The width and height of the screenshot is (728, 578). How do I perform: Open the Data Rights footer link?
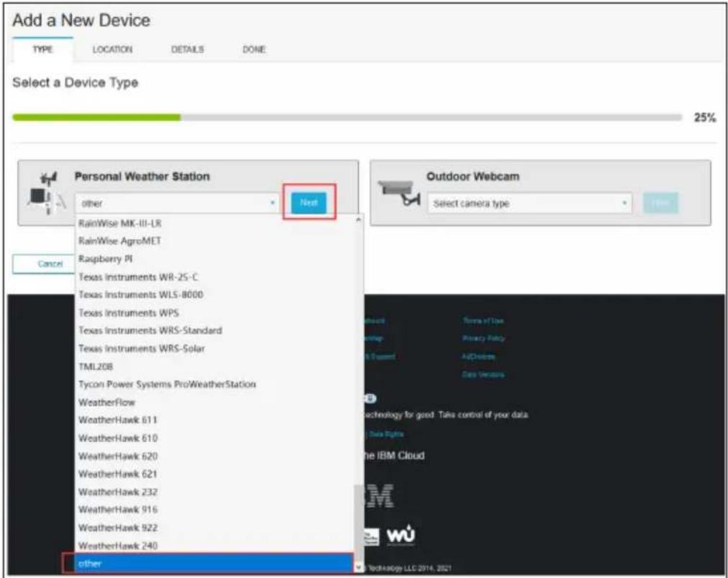pos(386,434)
